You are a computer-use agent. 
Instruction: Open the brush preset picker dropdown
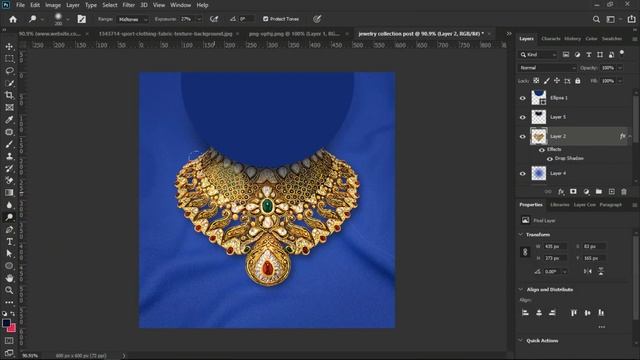(x=67, y=19)
